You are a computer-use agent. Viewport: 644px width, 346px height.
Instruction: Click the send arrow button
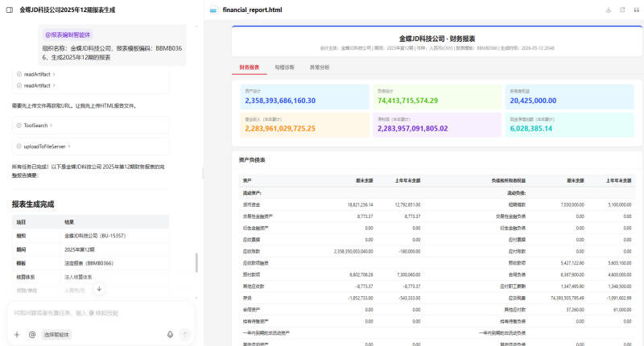(x=185, y=335)
